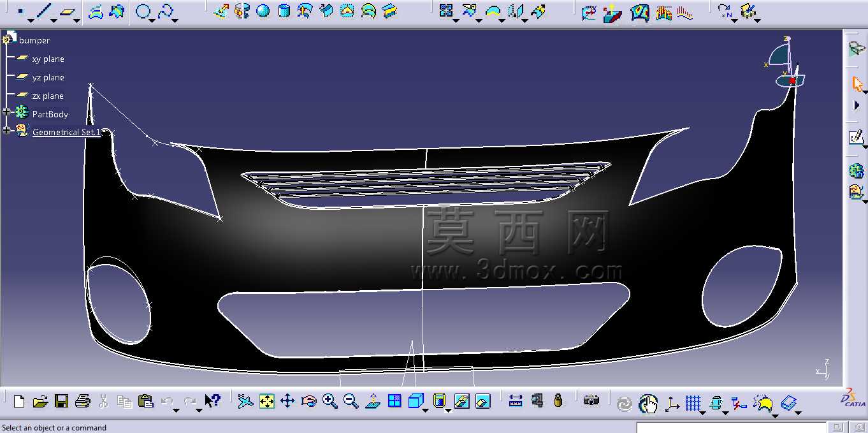Activate Fly Mode
Viewport: 868px width, 433px height.
coord(245,401)
